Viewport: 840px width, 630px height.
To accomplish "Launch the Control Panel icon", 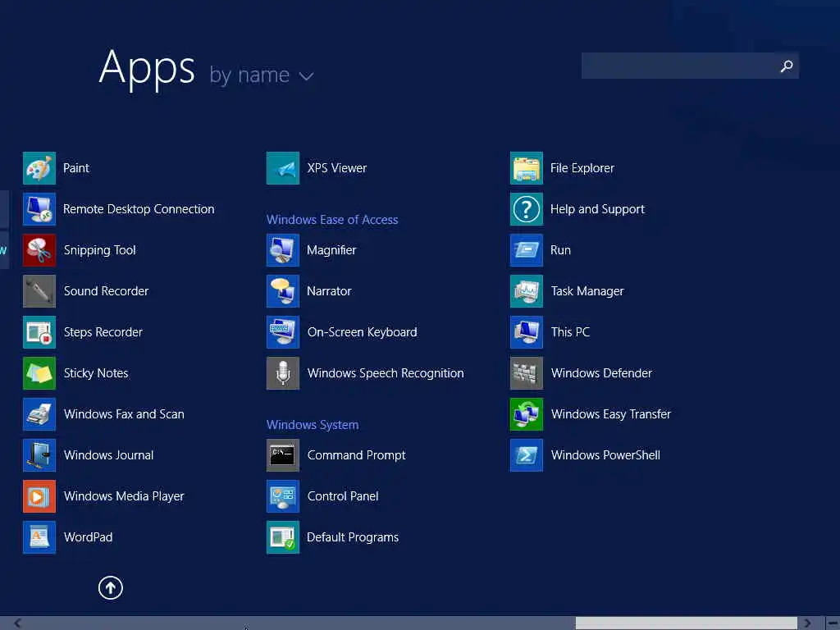I will [x=283, y=496].
